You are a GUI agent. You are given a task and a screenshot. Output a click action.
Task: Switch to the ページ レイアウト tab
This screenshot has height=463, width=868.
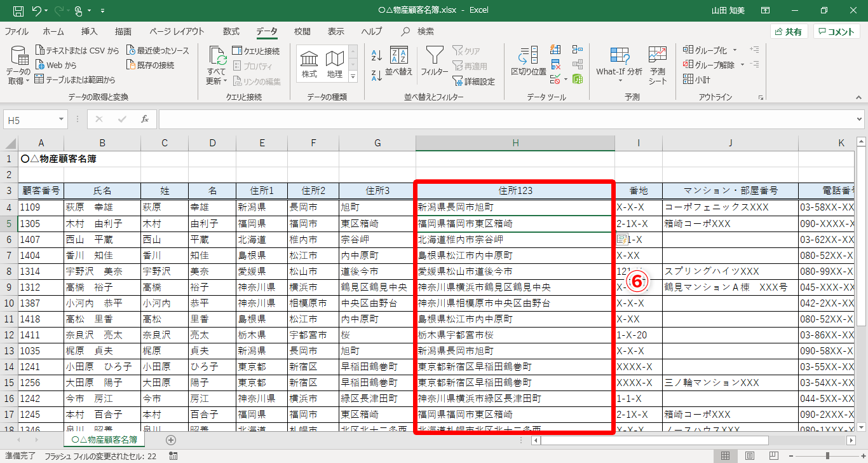(177, 31)
